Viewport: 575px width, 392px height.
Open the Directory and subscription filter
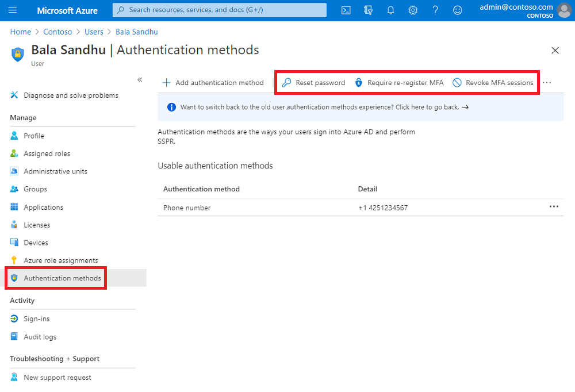coord(368,10)
